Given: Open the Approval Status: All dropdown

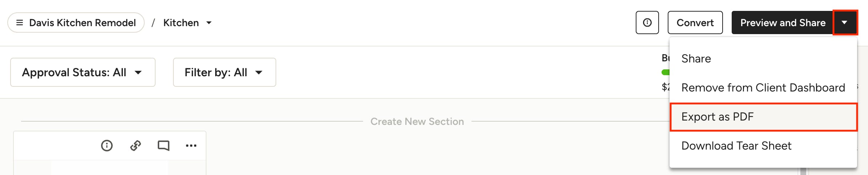Looking at the screenshot, I should (x=83, y=72).
